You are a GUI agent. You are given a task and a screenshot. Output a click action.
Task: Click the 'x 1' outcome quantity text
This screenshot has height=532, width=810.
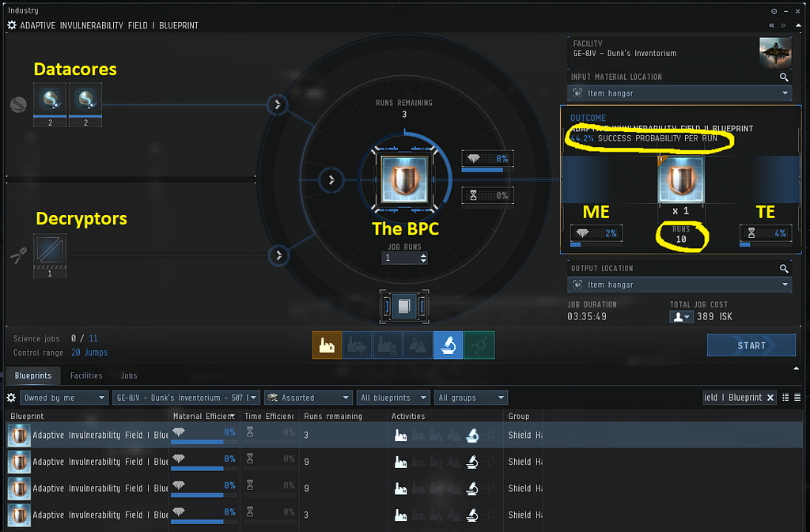point(681,211)
